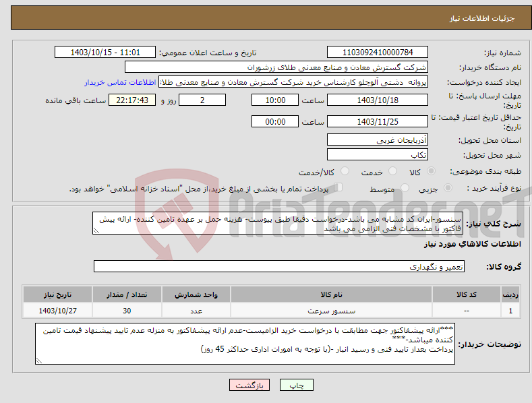The height and width of the screenshot is (403, 532).
Task: Select the جزیی purchase type radio
Action: pyautogui.click(x=448, y=187)
